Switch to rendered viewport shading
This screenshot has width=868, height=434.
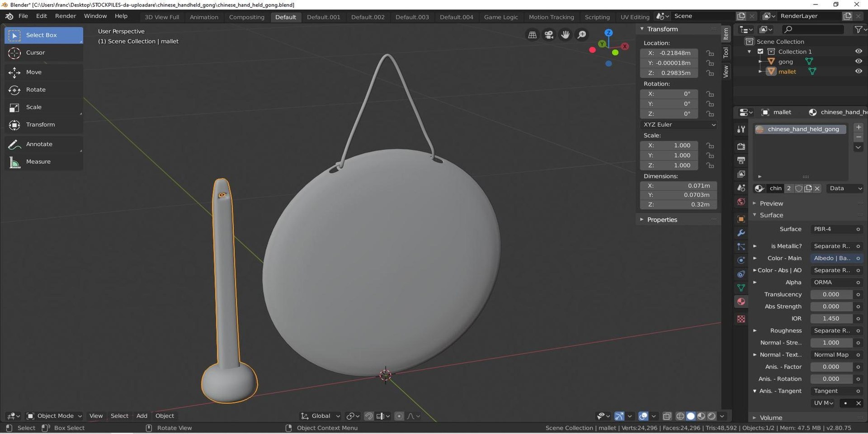712,416
